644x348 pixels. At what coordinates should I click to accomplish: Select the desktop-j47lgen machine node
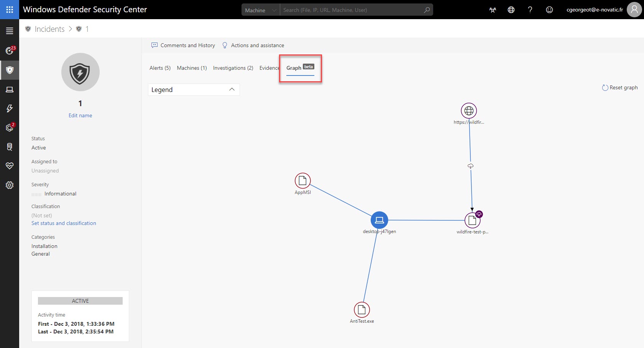tap(379, 220)
